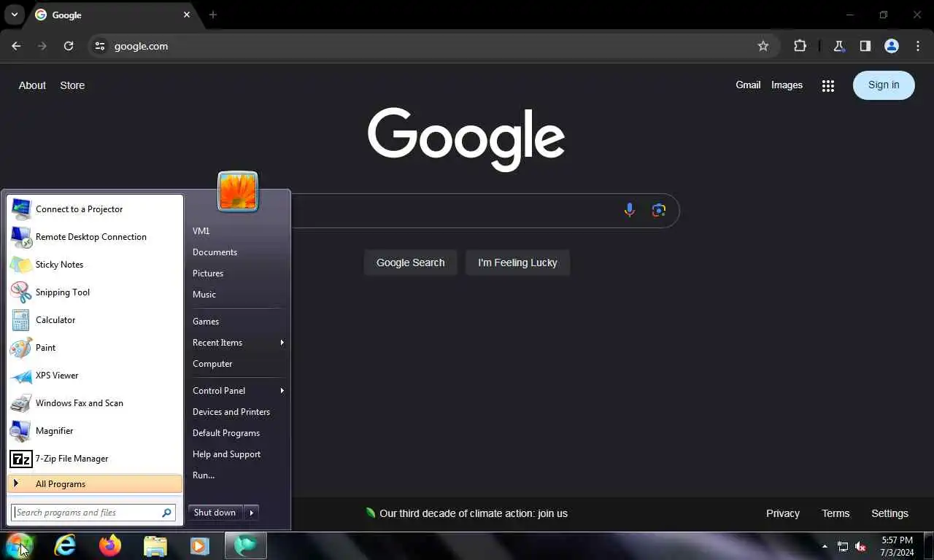
Task: Click I'm Feeling Lucky button
Action: point(517,262)
